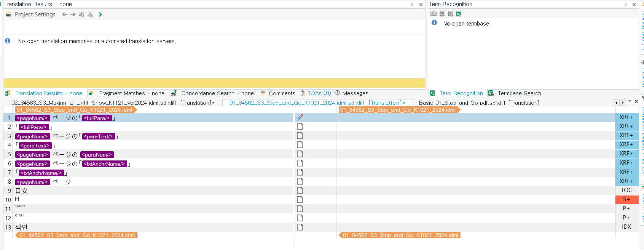Click TOC structure label of segment 9

(626, 190)
